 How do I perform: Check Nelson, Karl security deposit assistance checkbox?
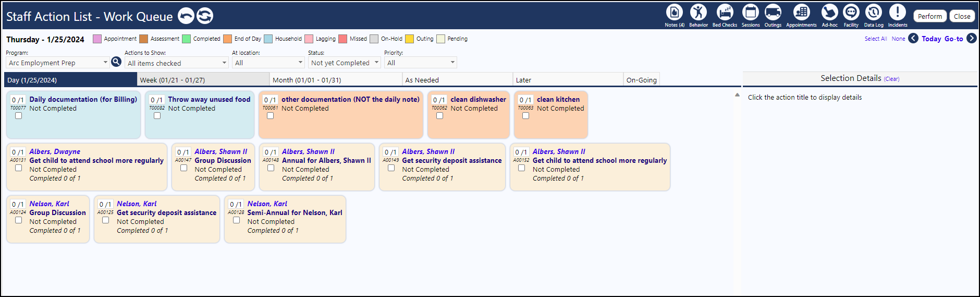tap(105, 220)
